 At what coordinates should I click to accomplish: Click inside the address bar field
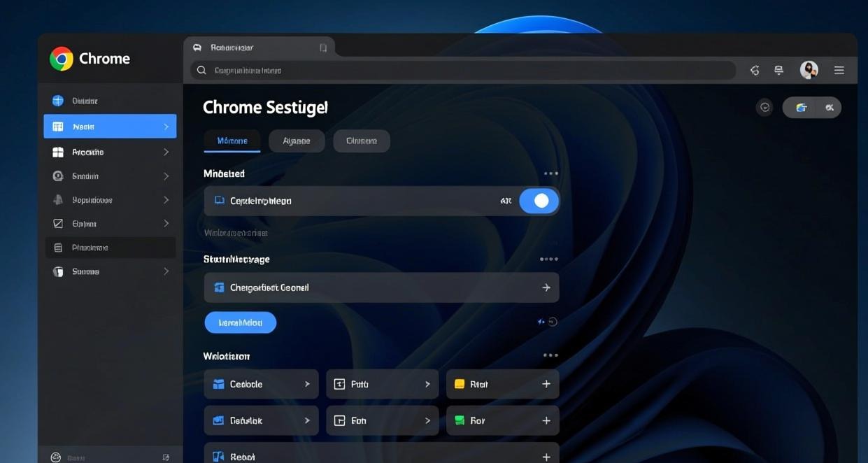coord(463,70)
